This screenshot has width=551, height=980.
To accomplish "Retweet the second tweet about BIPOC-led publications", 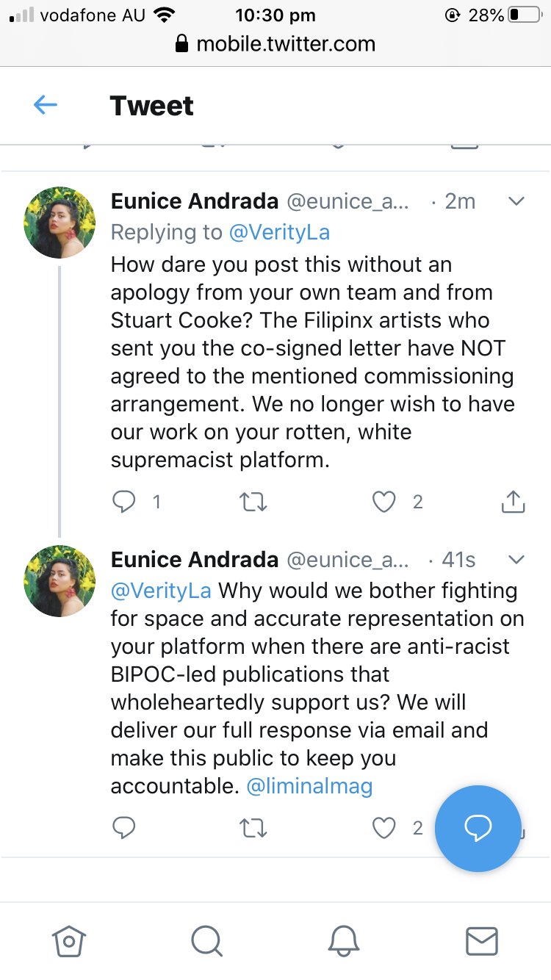I will pyautogui.click(x=253, y=828).
